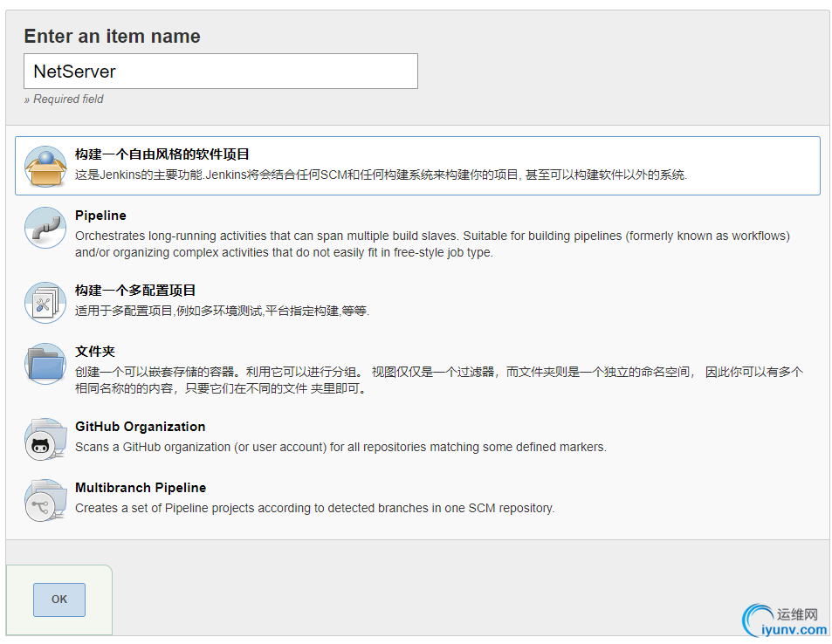
Task: Click the GitHub Organization octocat icon
Action: pyautogui.click(x=45, y=439)
